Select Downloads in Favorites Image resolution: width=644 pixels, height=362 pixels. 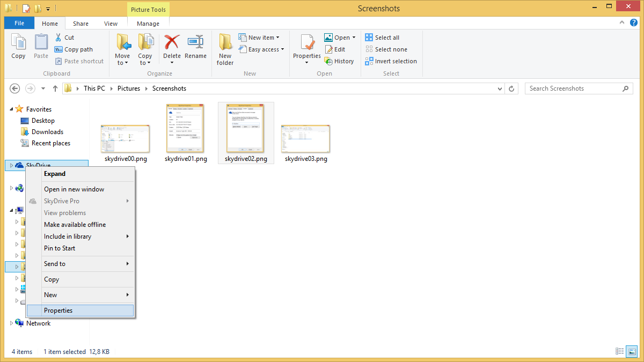click(42, 132)
